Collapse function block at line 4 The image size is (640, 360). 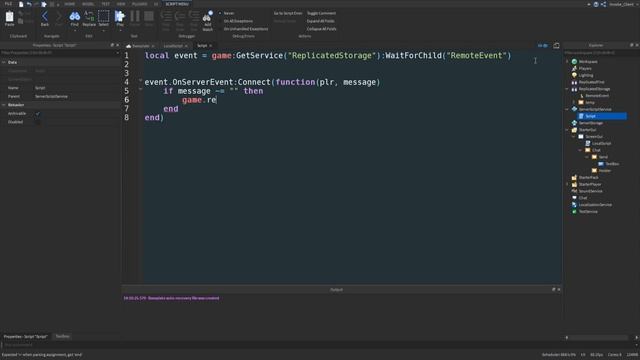(x=140, y=80)
